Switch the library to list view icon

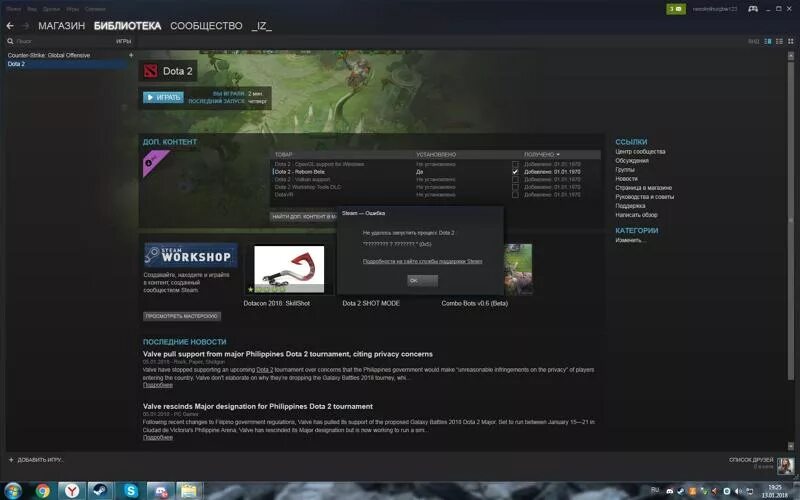click(779, 41)
